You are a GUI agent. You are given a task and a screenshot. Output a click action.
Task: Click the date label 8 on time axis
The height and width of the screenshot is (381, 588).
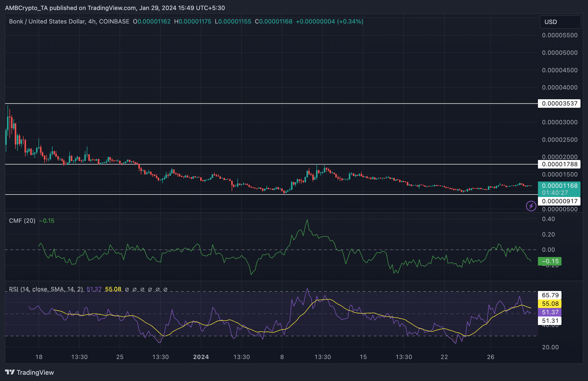282,357
